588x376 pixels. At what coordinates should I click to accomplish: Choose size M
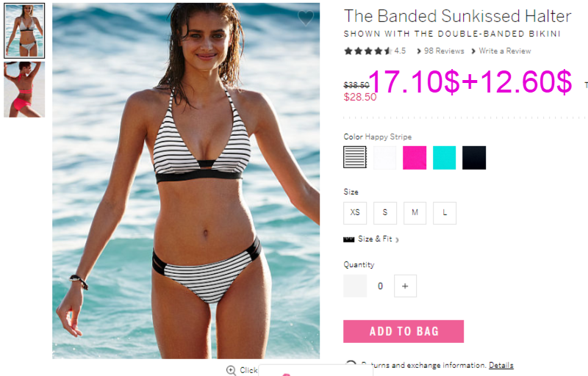(415, 213)
